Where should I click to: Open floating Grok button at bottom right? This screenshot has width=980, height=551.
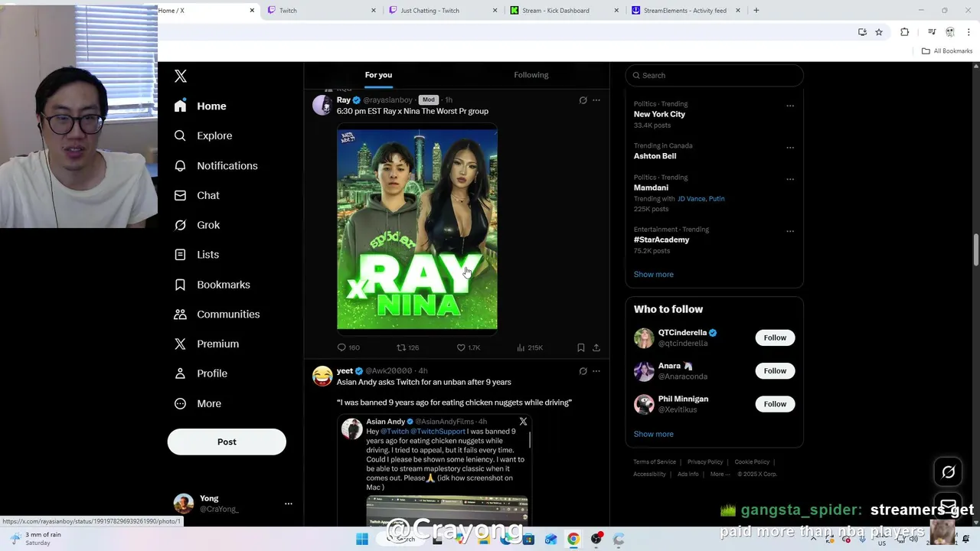(x=948, y=472)
